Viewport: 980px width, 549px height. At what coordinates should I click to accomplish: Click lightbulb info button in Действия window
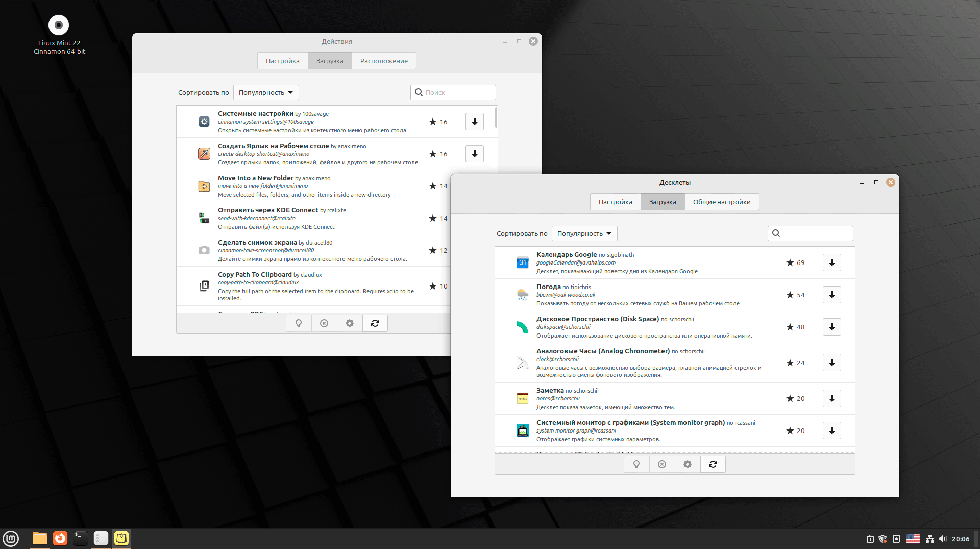pyautogui.click(x=299, y=323)
